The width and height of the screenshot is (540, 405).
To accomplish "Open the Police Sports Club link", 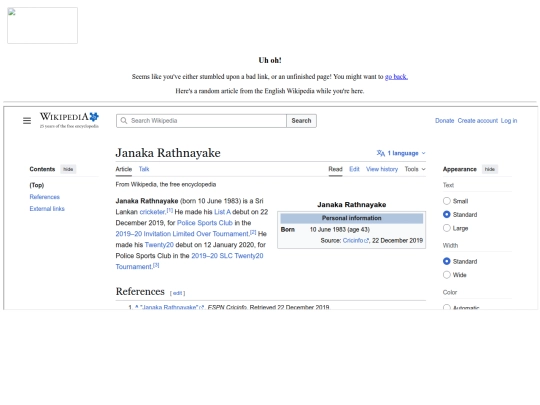I will click(205, 223).
